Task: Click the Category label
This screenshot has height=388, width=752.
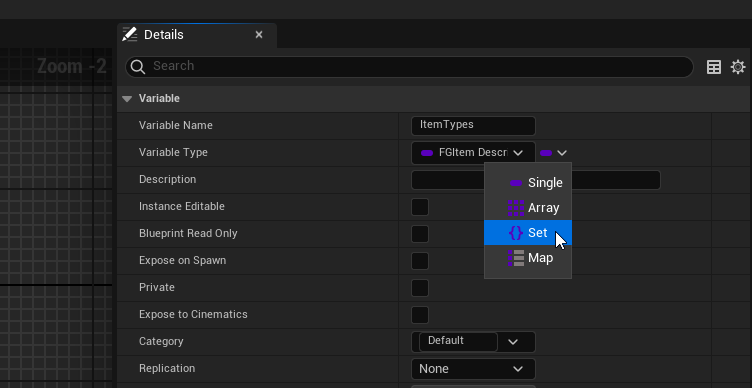Action: click(161, 341)
